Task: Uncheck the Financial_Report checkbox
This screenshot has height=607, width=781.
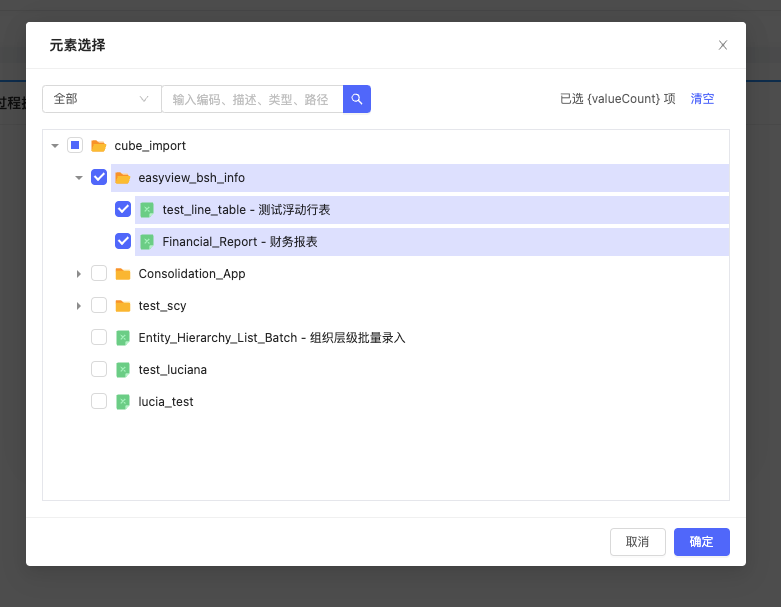Action: coord(123,242)
